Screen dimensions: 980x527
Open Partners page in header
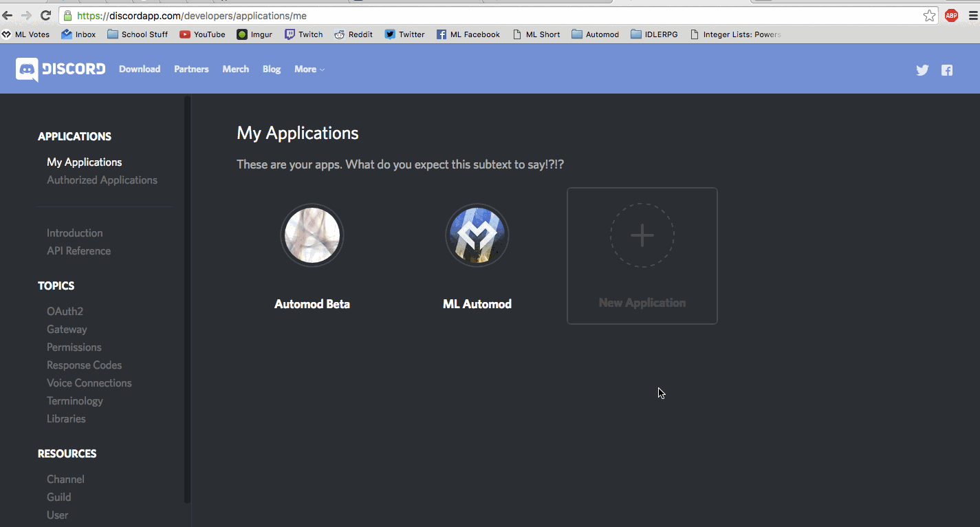pyautogui.click(x=191, y=69)
